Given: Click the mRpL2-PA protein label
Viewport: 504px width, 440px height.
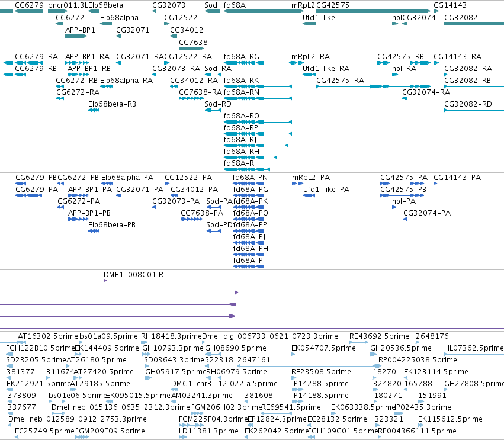Looking at the screenshot, I should (x=311, y=178).
